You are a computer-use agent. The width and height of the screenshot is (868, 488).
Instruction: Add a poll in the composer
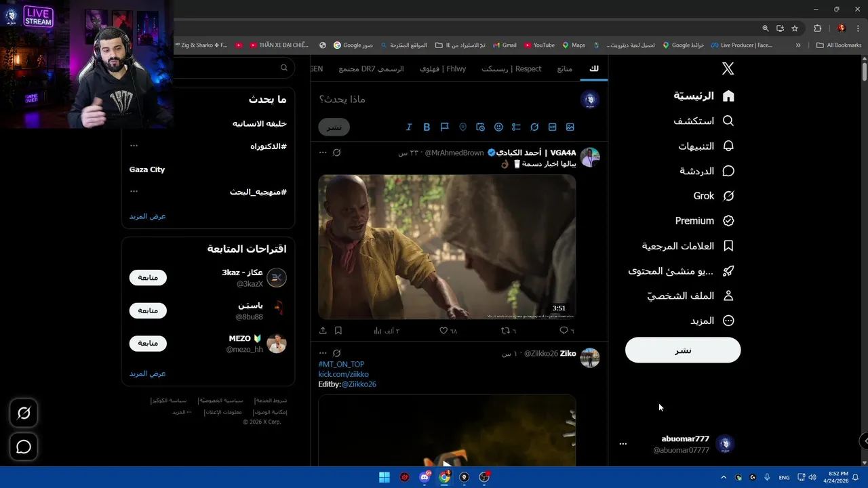pyautogui.click(x=516, y=127)
